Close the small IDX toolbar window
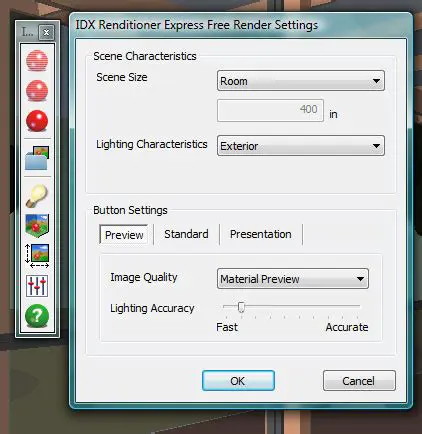422x434 pixels. [x=46, y=32]
